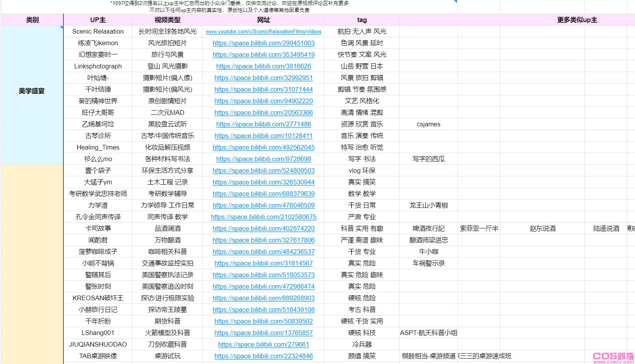This screenshot has width=635, height=364.
Task: Open bilibili space link 20563366
Action: pos(264,113)
